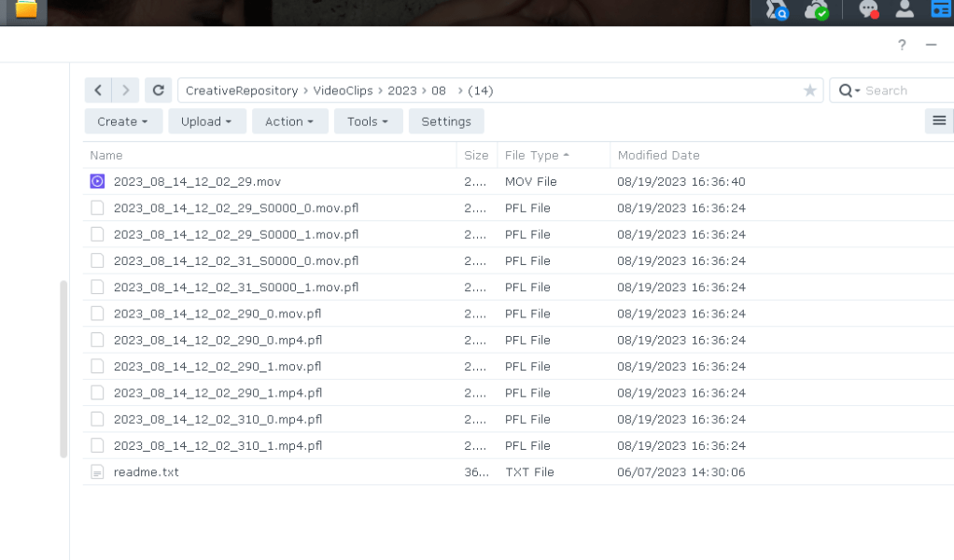Click file icon of 2023_08_14_12_02_290_1.mp4.pfl
The width and height of the screenshot is (954, 560).
point(97,393)
